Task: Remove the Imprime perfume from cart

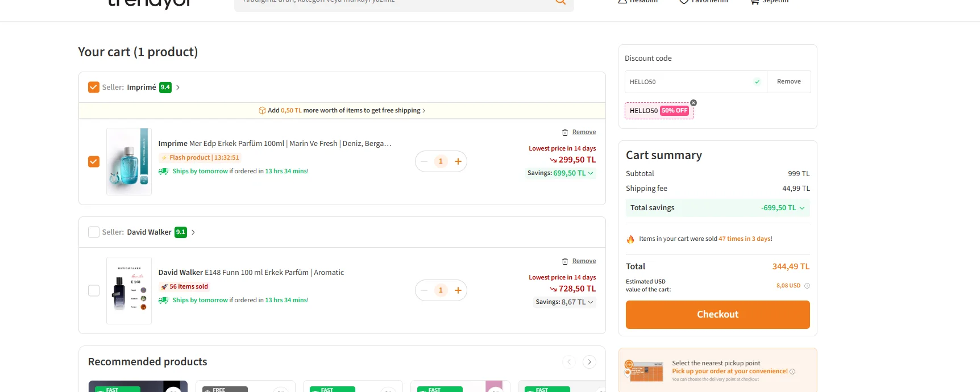Action: [584, 132]
